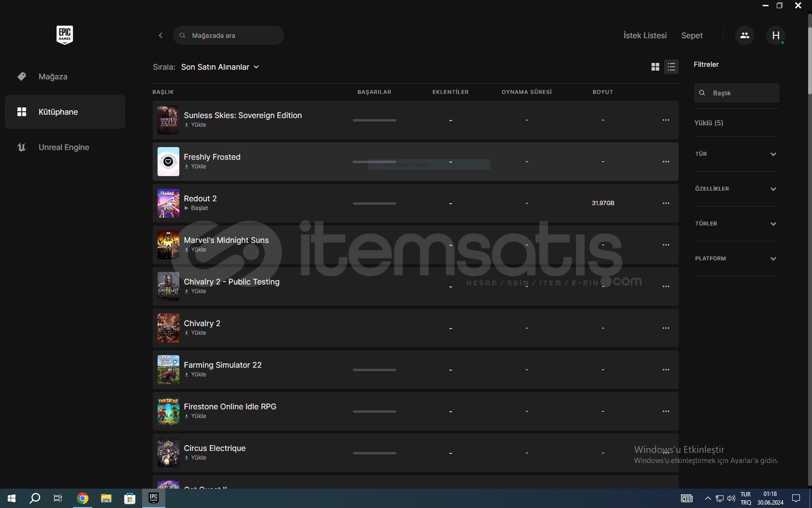Click the Sunless Skies achievements progress bar
Screen dimensions: 812x508
pyautogui.click(x=375, y=120)
